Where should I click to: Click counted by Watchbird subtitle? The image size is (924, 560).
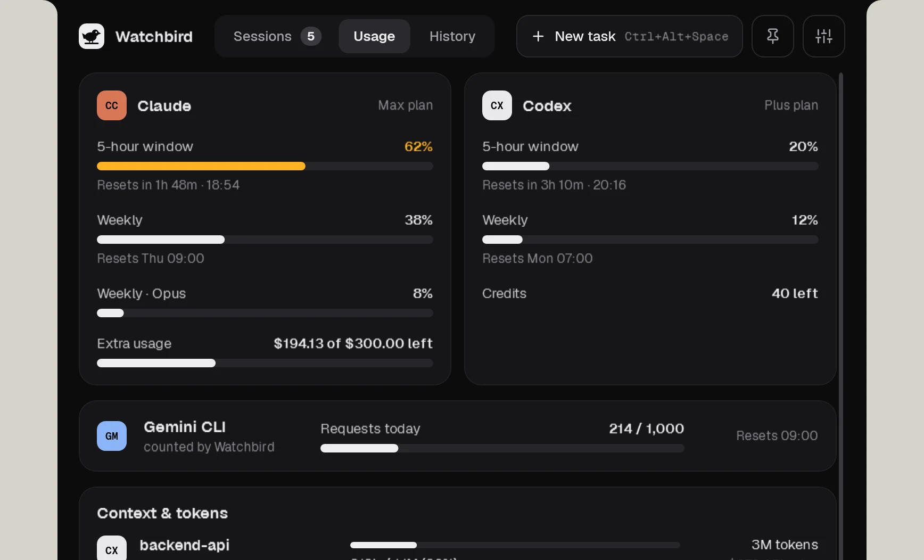point(209,447)
